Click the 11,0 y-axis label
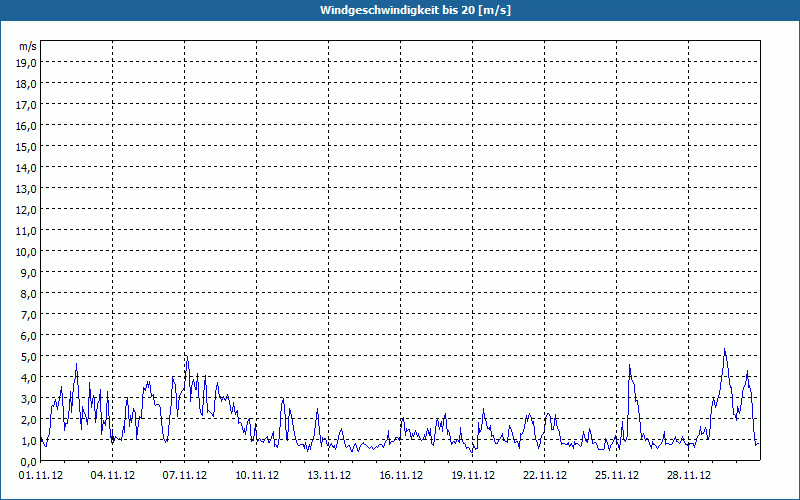Image resolution: width=800 pixels, height=500 pixels. tap(27, 231)
